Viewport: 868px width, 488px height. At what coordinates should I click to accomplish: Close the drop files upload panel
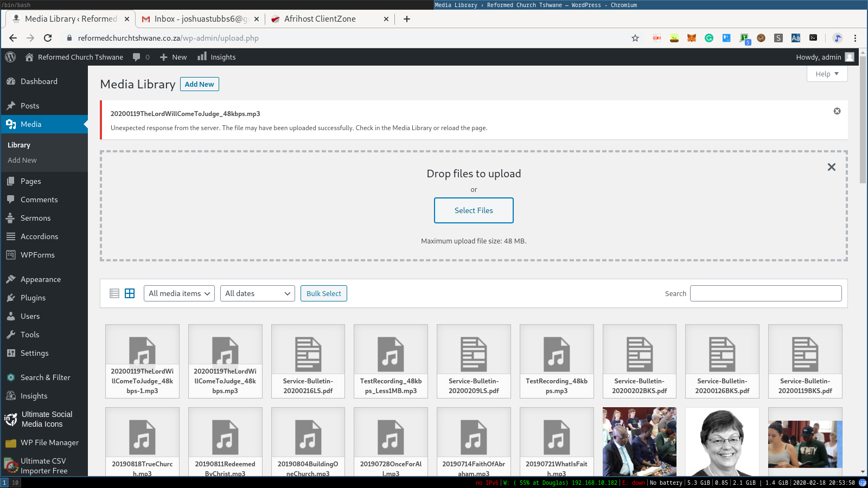pyautogui.click(x=832, y=167)
